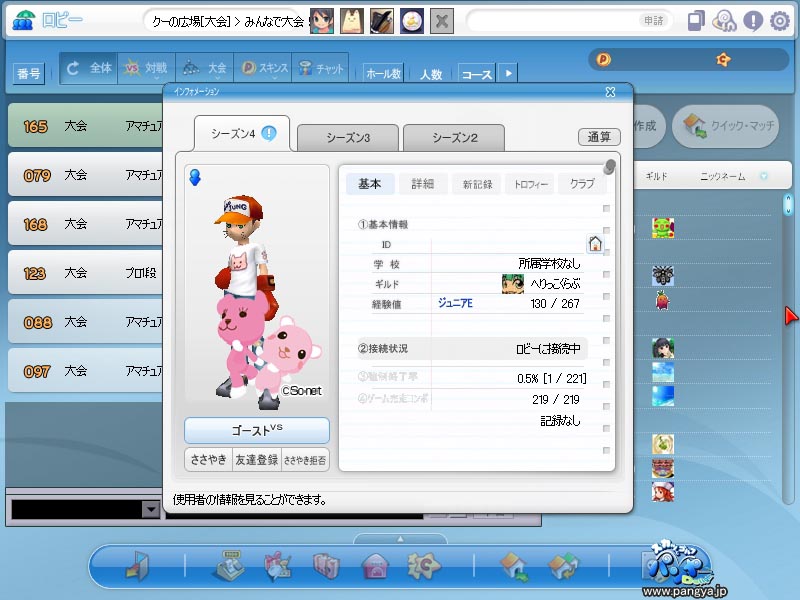Click the arrow next to コース
The width and height of the screenshot is (800, 600).
click(508, 73)
